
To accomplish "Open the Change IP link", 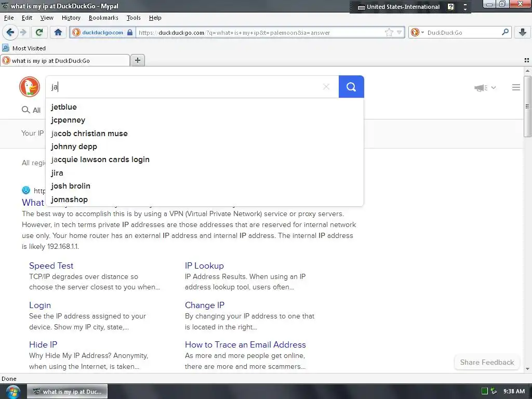I will click(x=205, y=305).
